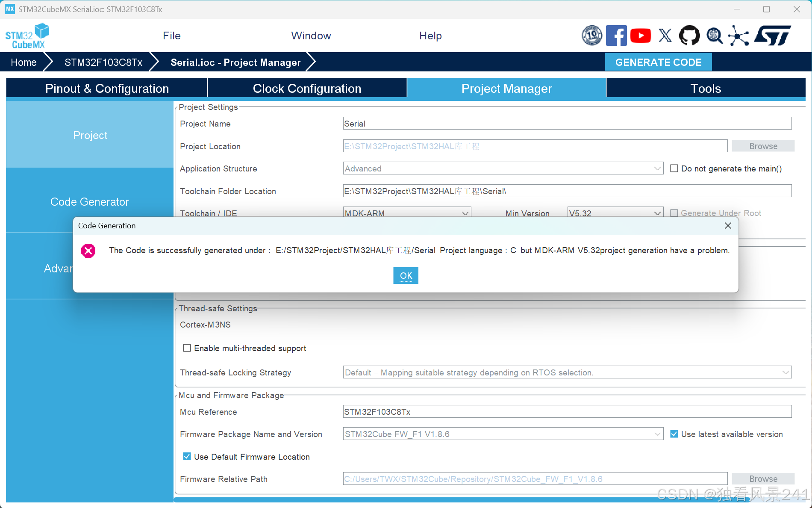Click the ST community network icon
This screenshot has width=812, height=508.
tap(738, 35)
